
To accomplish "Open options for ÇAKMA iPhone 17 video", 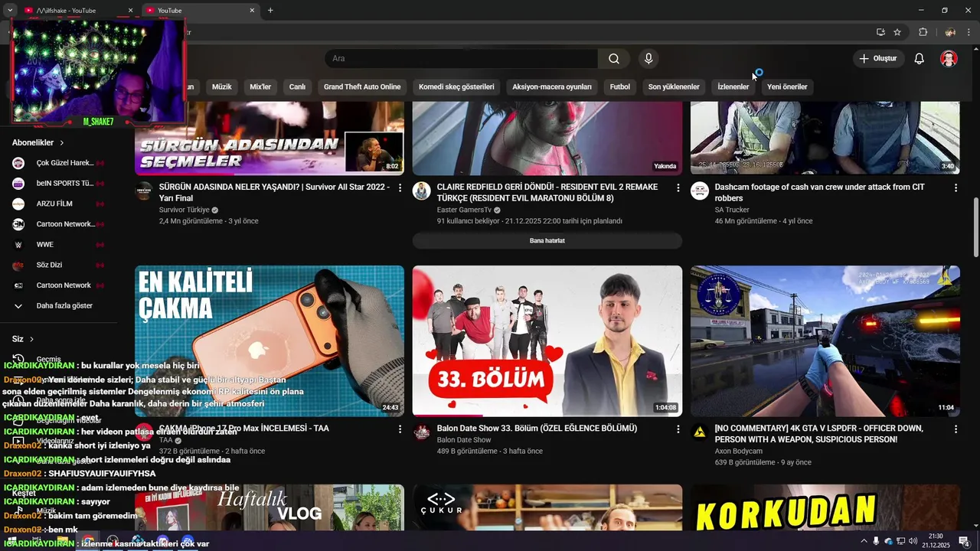I will tap(400, 430).
